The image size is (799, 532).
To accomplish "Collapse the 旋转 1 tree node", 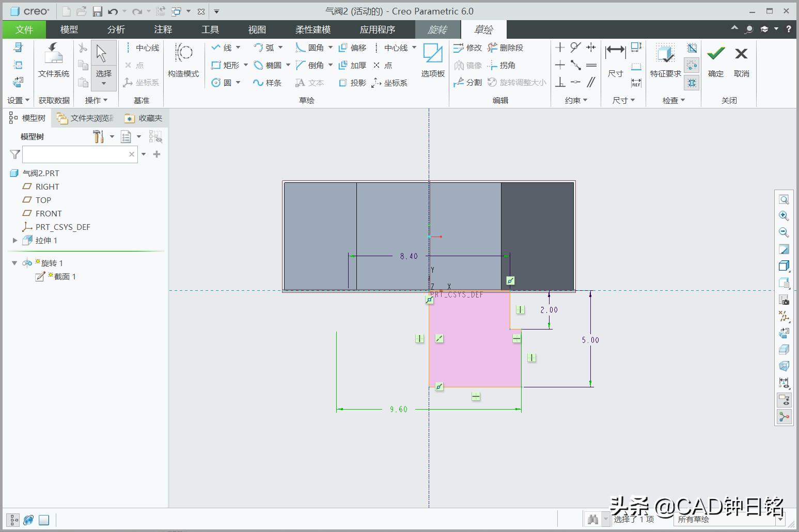I will [x=14, y=263].
